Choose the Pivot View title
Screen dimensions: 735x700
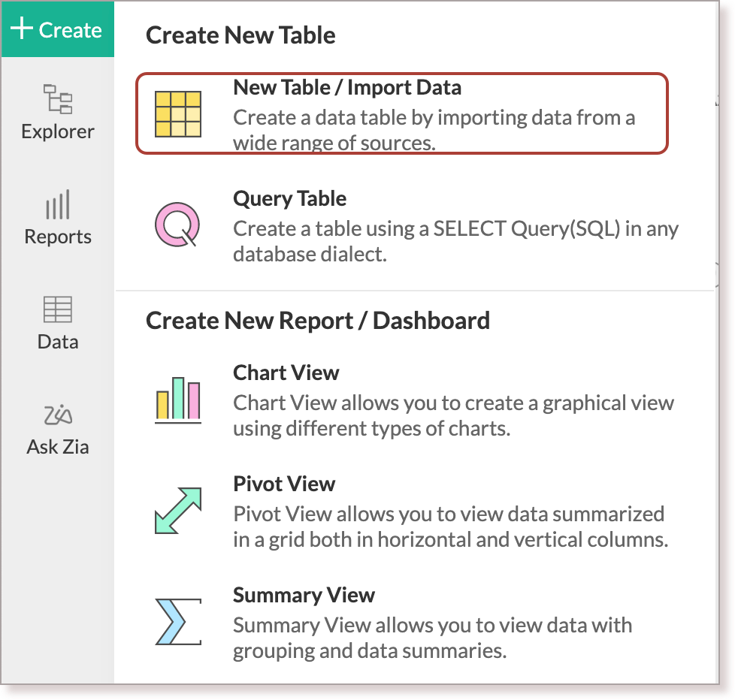283,484
